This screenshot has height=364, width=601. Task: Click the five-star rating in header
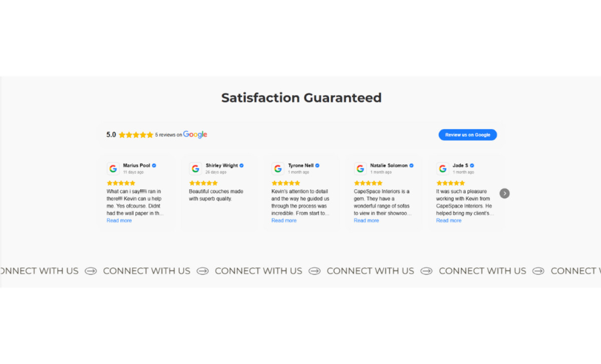tap(136, 135)
